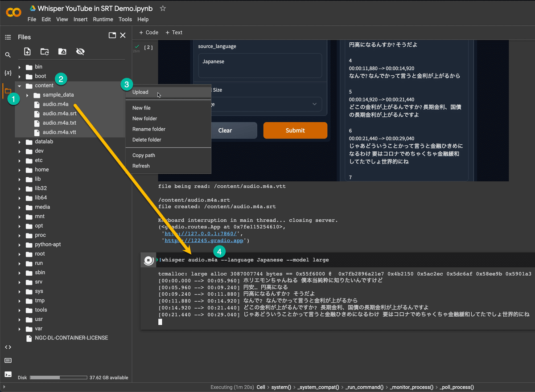This screenshot has width=535, height=392.
Task: Choose New file in context menu
Action: click(x=168, y=108)
